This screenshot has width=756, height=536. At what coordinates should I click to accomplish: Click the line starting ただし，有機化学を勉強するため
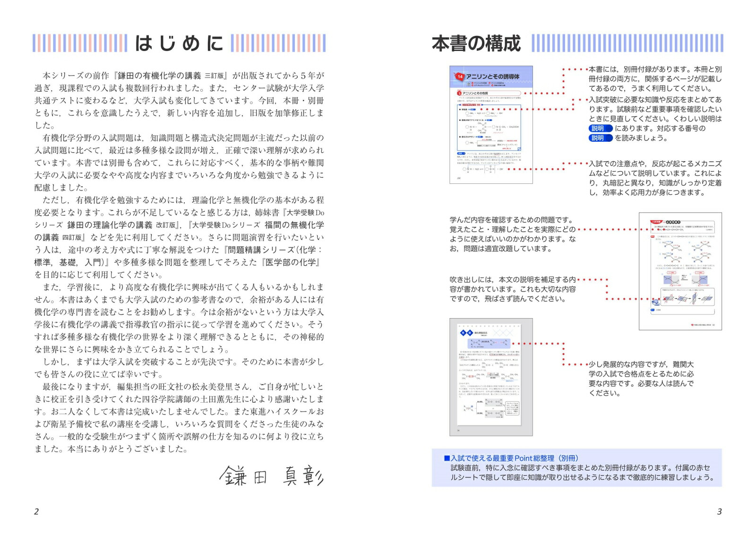coord(183,200)
